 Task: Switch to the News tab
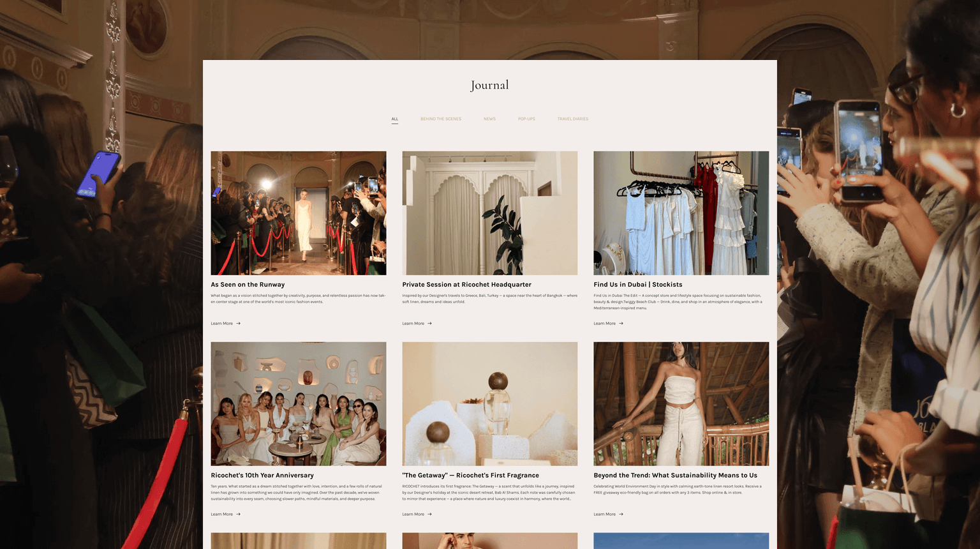[x=489, y=119]
